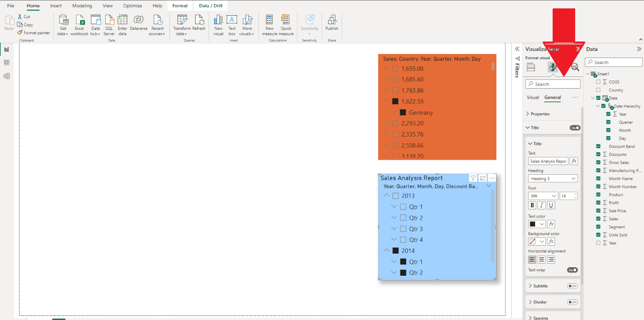Open the title Text color swatch
The image size is (644, 320).
click(x=536, y=224)
